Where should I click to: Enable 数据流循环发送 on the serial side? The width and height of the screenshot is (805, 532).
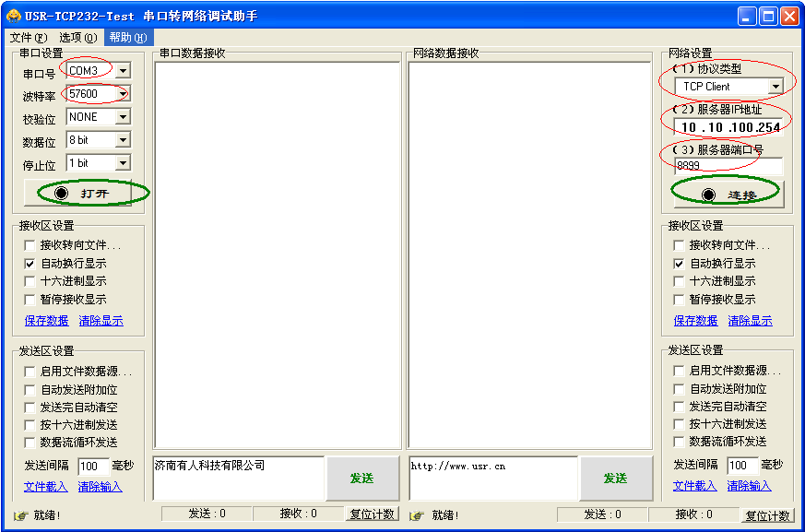tap(29, 442)
